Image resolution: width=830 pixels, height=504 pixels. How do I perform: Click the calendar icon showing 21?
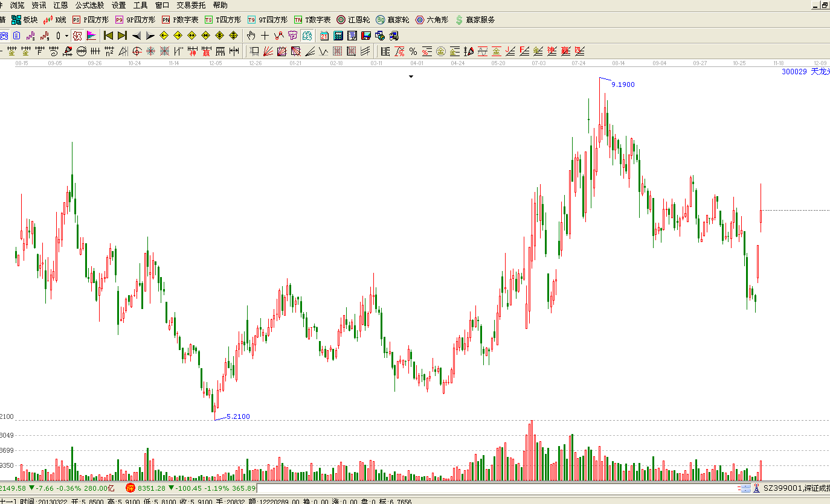tap(324, 36)
